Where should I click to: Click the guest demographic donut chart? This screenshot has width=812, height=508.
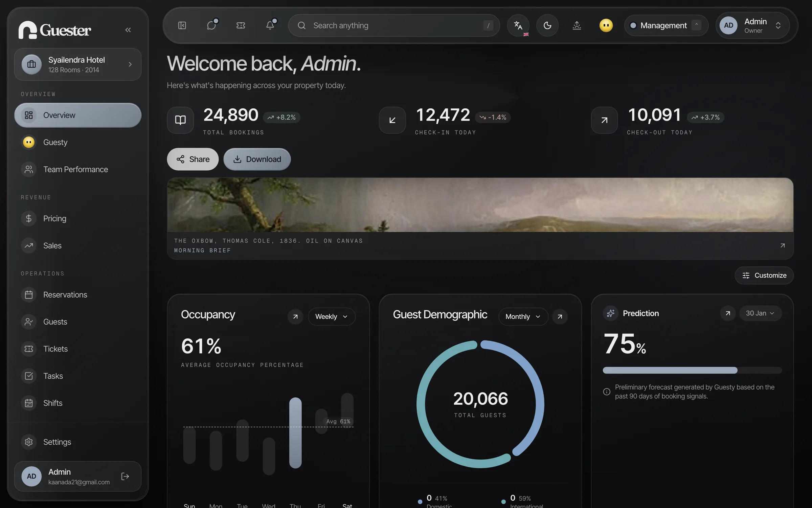pos(480,404)
